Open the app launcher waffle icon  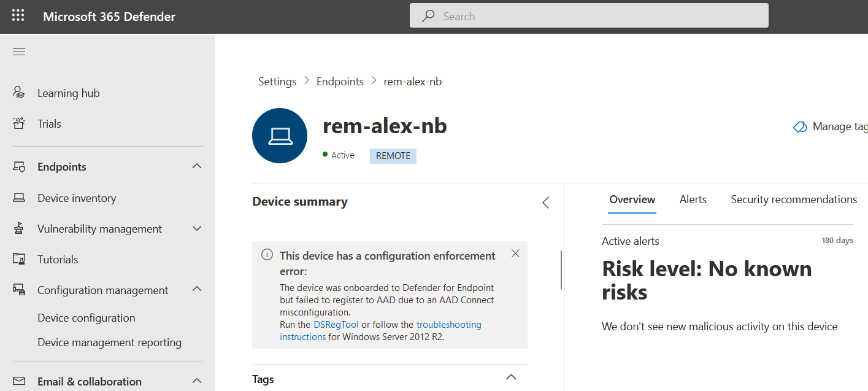tap(18, 16)
